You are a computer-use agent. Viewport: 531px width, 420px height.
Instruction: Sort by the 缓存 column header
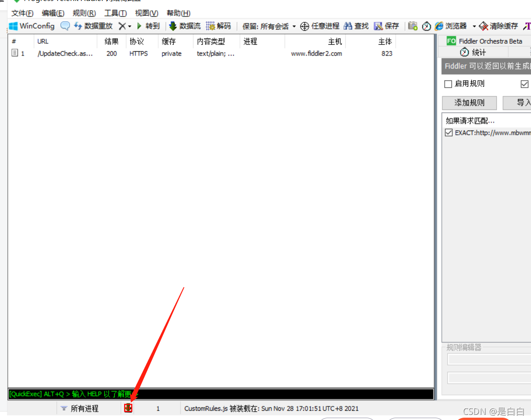point(176,41)
